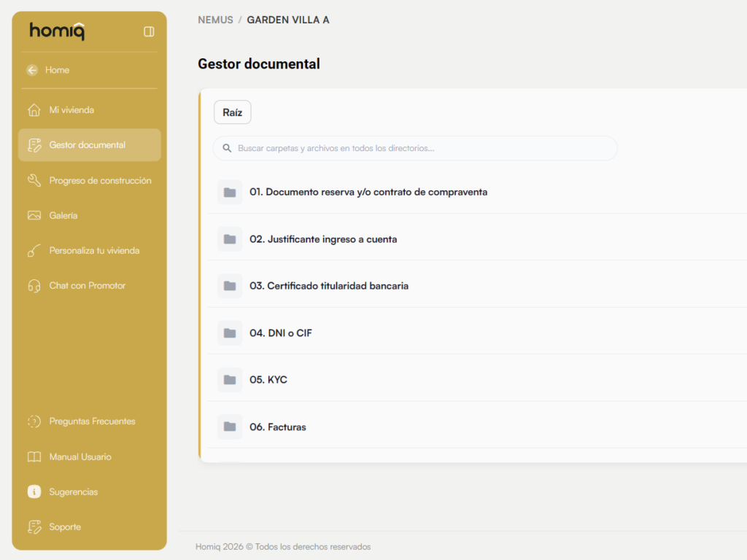Viewport: 747px width, 560px height.
Task: Open Chat con Promotor headset icon
Action: [34, 286]
